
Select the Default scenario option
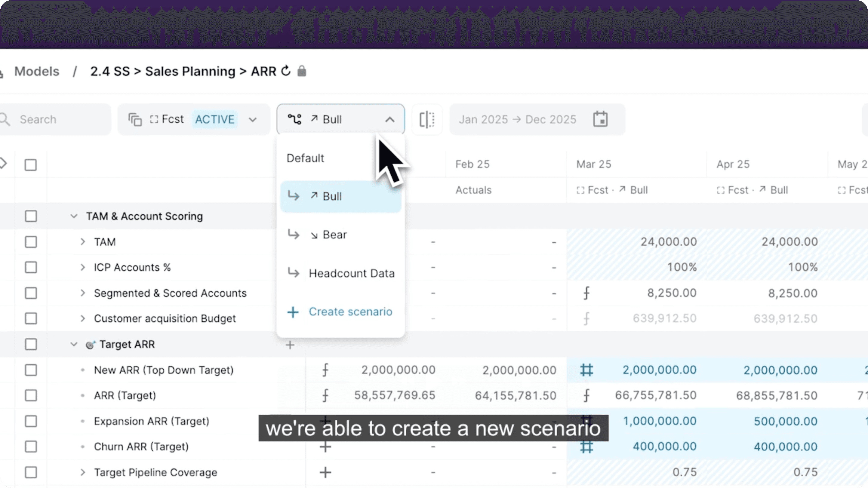pos(340,158)
